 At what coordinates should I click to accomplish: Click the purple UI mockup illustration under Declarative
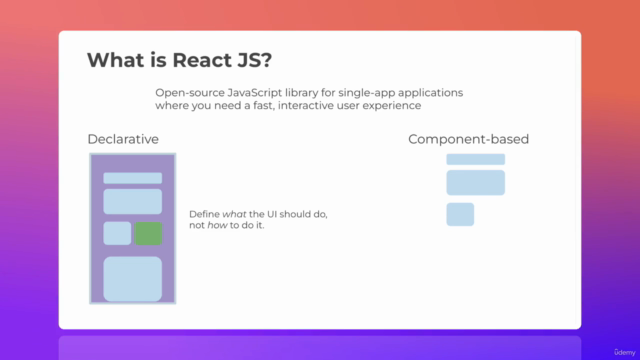[x=133, y=229]
